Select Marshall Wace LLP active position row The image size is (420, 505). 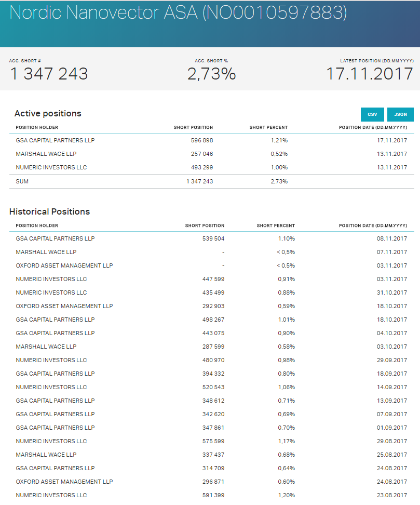46,154
